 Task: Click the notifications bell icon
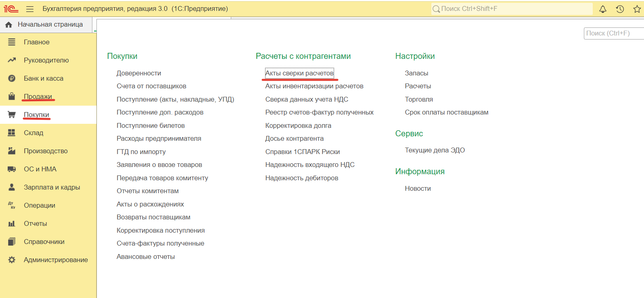[x=602, y=9]
